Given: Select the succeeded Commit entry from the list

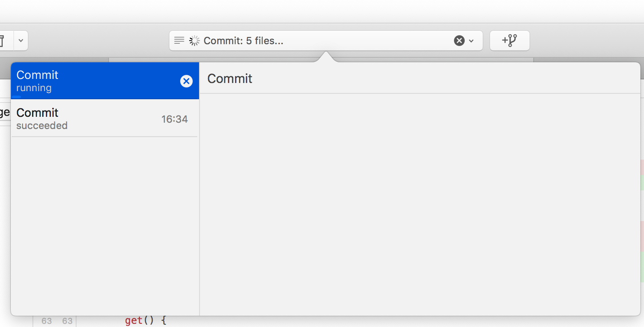Looking at the screenshot, I should coord(90,118).
